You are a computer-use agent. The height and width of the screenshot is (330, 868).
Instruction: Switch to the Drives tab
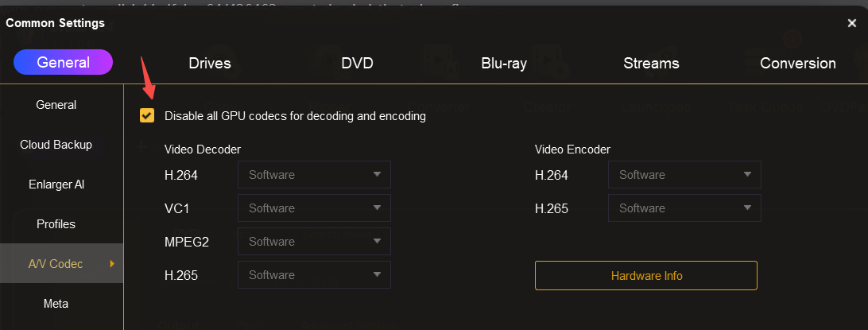click(210, 64)
